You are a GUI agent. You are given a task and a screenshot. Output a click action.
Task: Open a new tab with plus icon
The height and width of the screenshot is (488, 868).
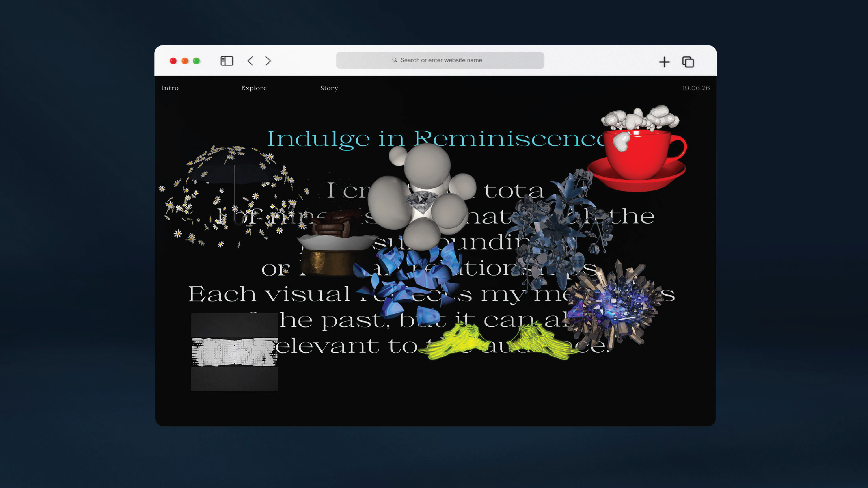pos(664,62)
